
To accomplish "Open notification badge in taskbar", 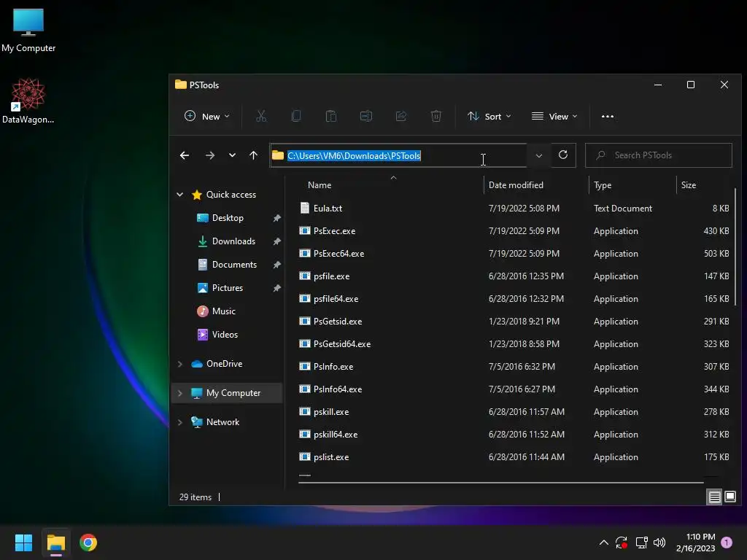I will coord(727,542).
